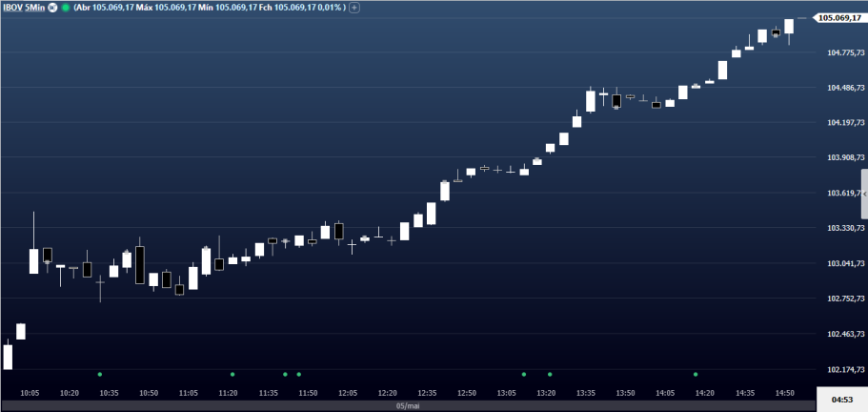Click the IBOV ticker symbol label
Image resolution: width=868 pixels, height=412 pixels.
pos(13,8)
